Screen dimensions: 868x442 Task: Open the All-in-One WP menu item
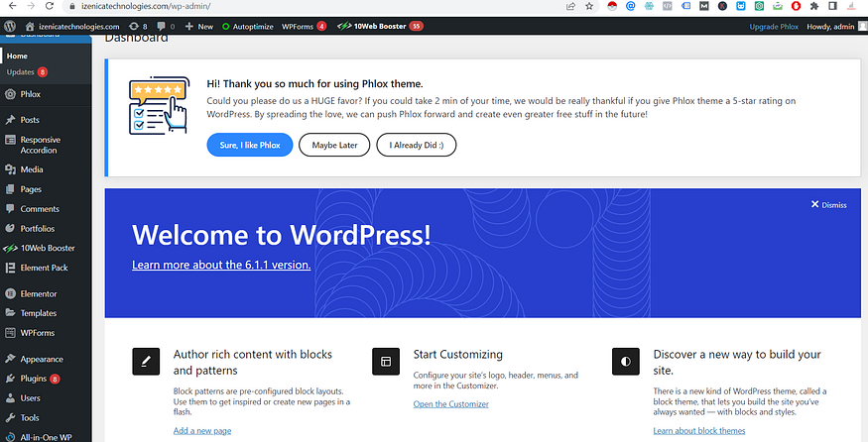pos(46,436)
